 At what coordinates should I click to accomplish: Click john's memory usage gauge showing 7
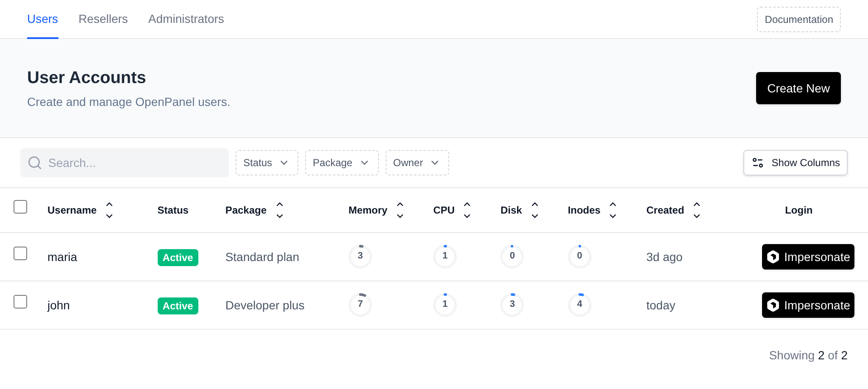click(x=360, y=305)
